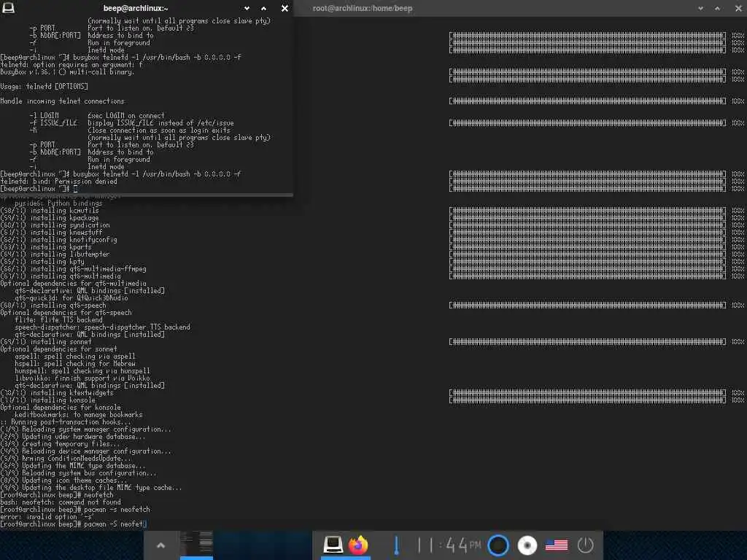
Task: Click the beep@archlinux:~ title bar text
Action: click(136, 8)
